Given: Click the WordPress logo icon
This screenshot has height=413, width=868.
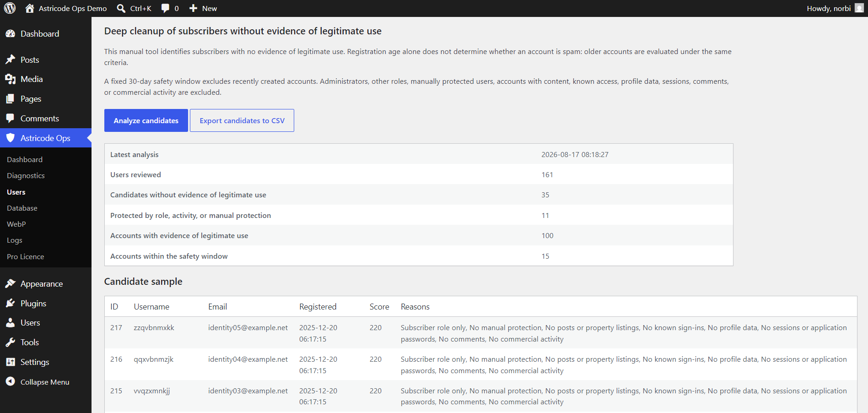Looking at the screenshot, I should 10,8.
